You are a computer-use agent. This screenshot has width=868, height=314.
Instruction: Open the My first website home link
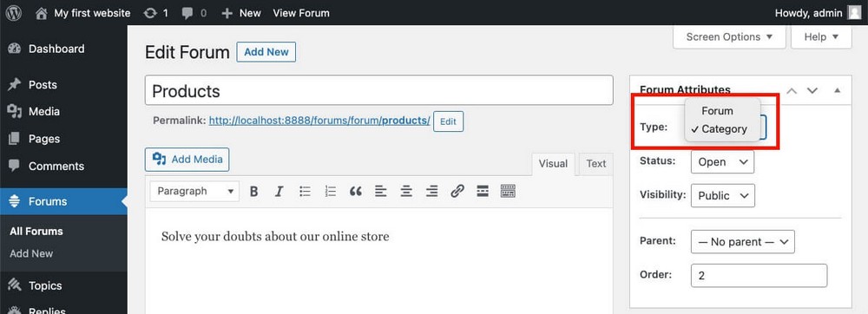[83, 13]
